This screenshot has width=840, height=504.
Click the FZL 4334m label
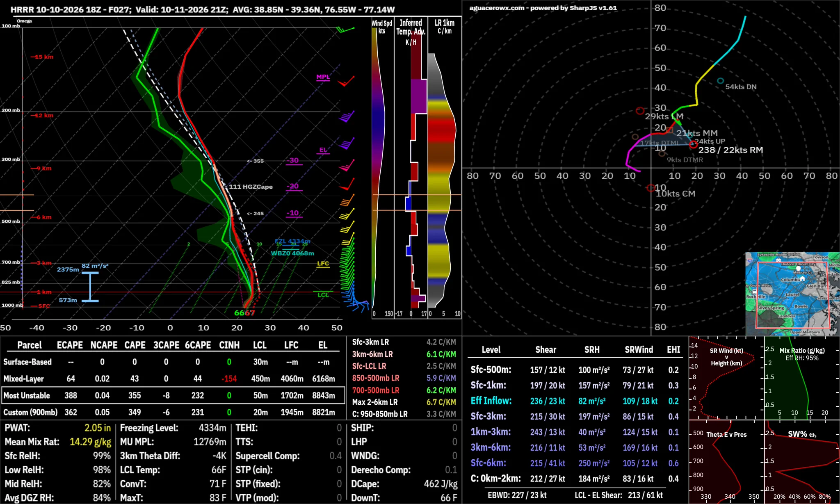click(292, 242)
